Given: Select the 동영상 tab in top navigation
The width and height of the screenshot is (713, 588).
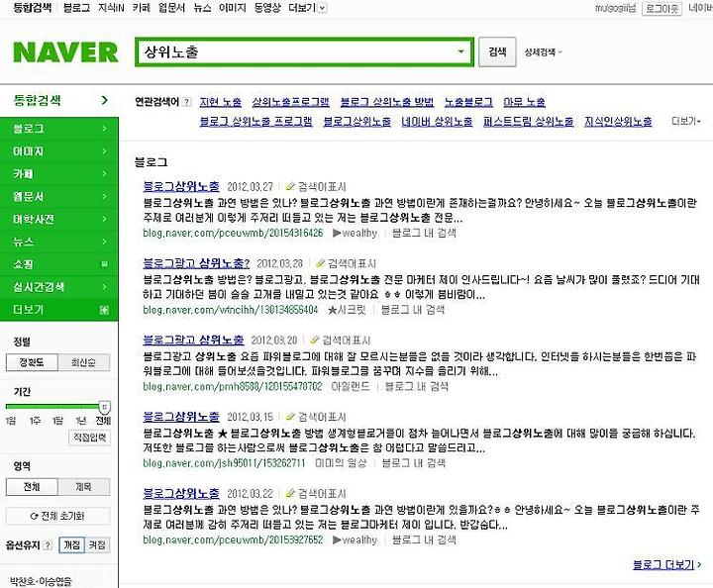Looking at the screenshot, I should [267, 8].
